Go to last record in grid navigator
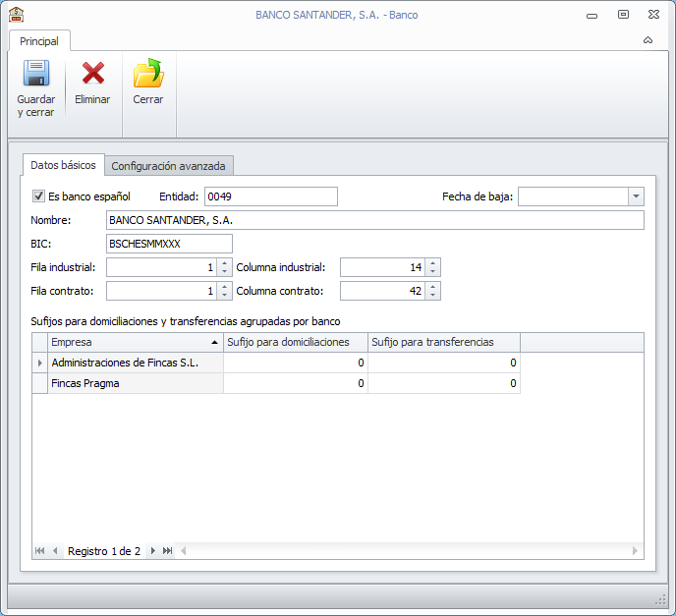676x616 pixels. pyautogui.click(x=167, y=551)
